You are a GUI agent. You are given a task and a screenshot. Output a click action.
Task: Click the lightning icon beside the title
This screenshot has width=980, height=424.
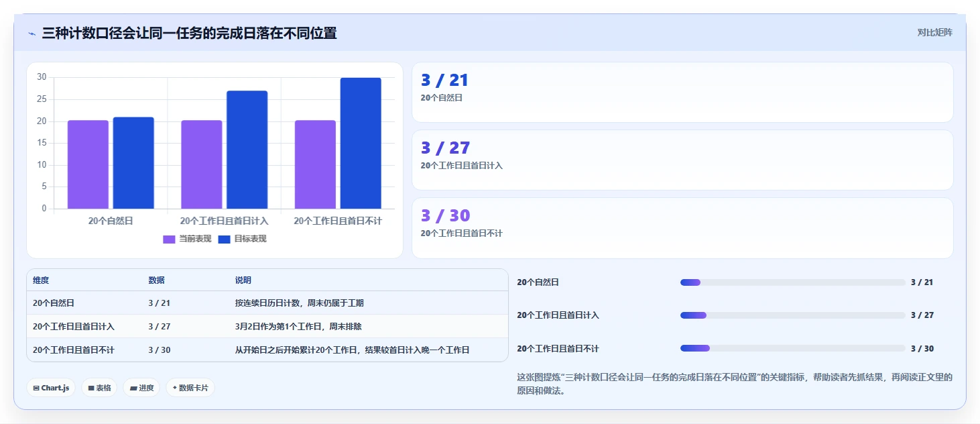pyautogui.click(x=32, y=34)
